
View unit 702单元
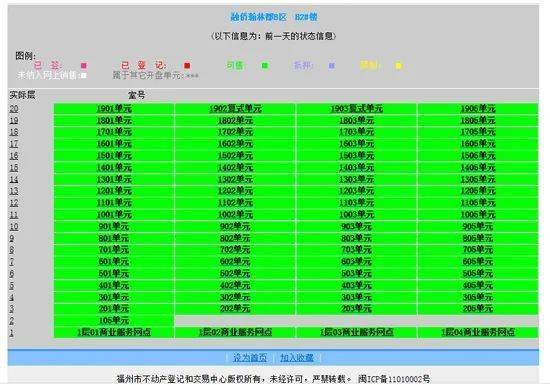pos(235,250)
